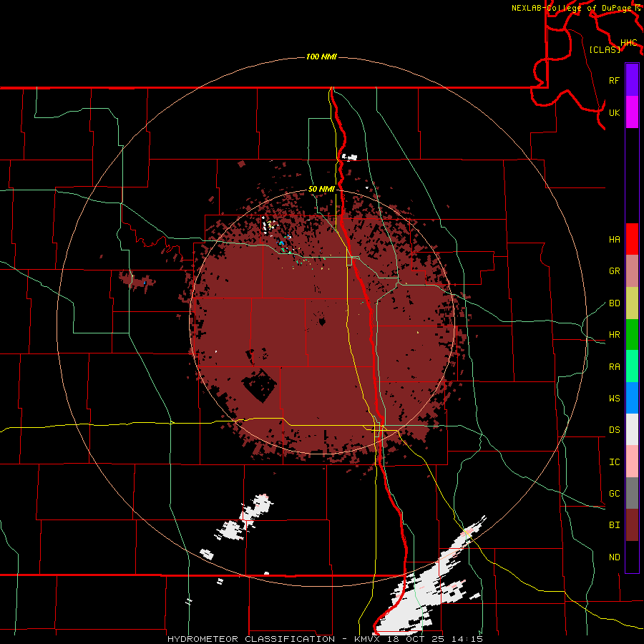Click the HHC product label
Screen dimensions: 644x644
click(628, 43)
